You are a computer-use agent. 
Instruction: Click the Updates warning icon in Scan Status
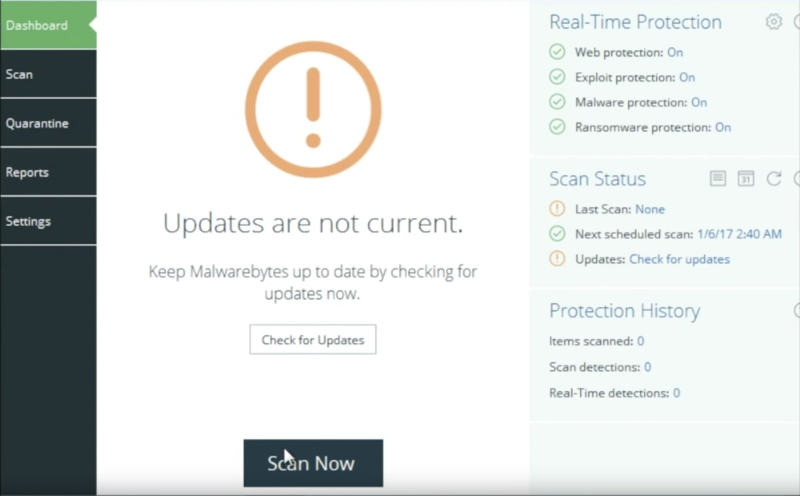[557, 259]
